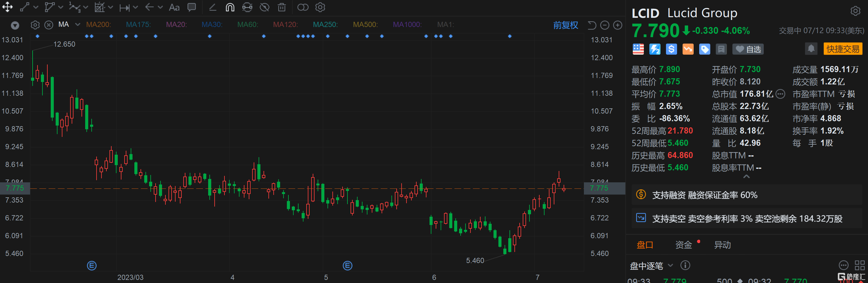Expand the arrow tool options chevron
The image size is (868, 283).
point(161,7)
